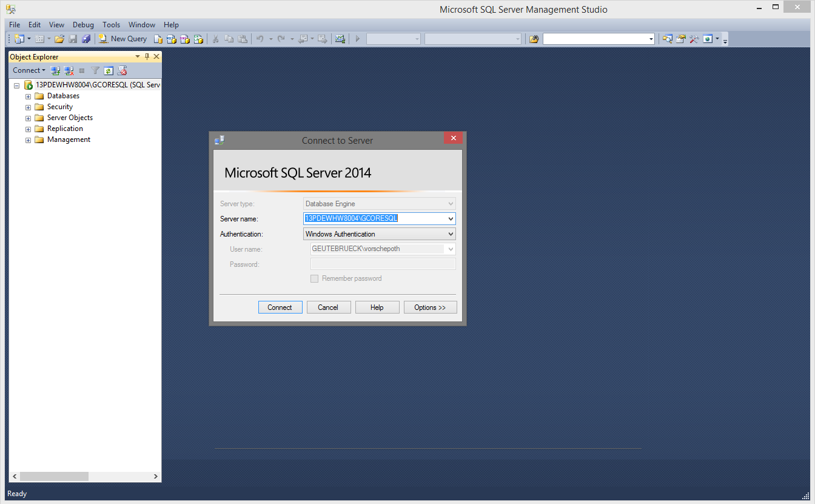Click the Redo arrow icon

pos(281,39)
